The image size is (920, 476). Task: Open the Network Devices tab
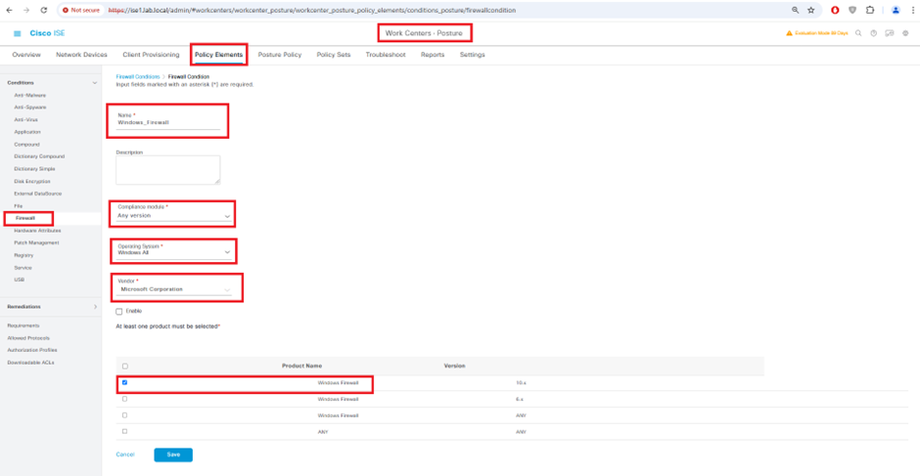pos(82,55)
